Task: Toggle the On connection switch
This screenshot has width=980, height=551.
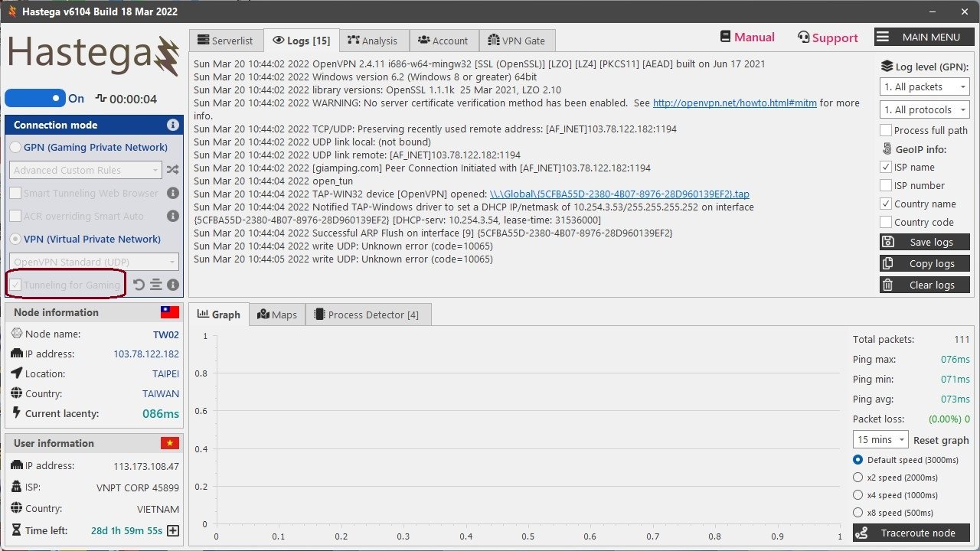Action: point(35,98)
